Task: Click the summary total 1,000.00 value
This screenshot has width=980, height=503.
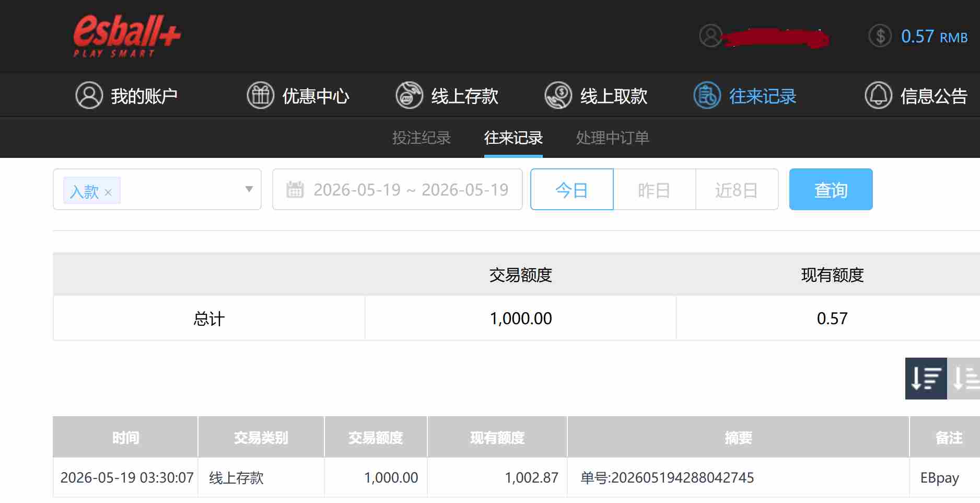Action: (521, 318)
